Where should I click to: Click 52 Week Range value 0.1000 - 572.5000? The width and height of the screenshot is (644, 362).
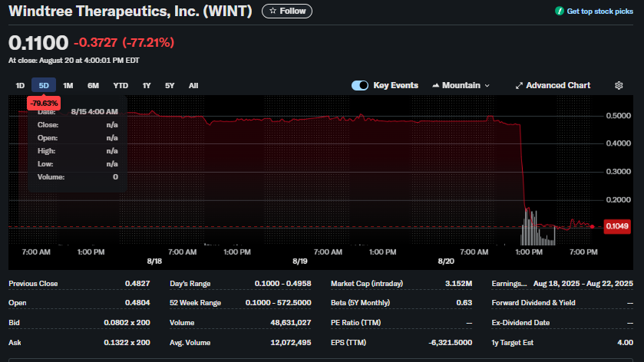(x=278, y=303)
